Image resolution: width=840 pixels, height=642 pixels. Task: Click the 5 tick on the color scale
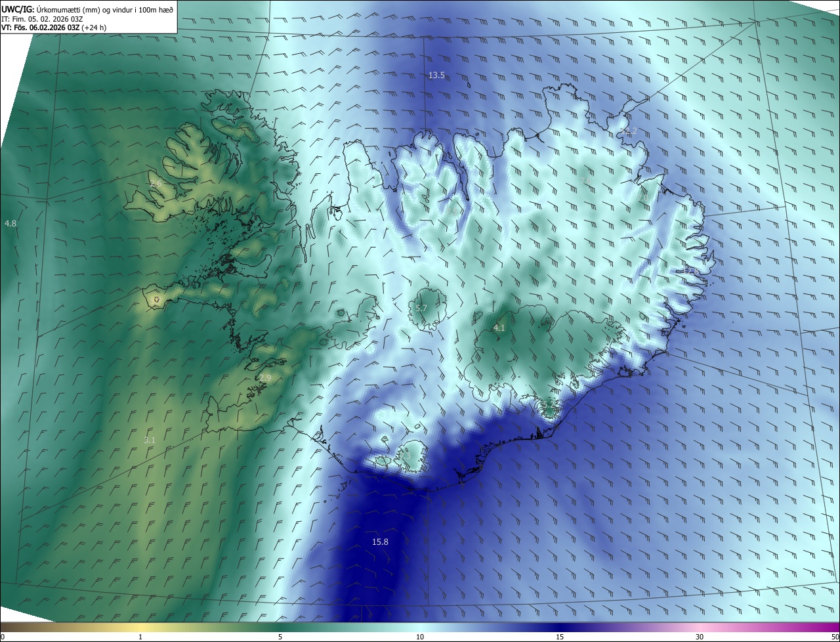[x=280, y=637]
